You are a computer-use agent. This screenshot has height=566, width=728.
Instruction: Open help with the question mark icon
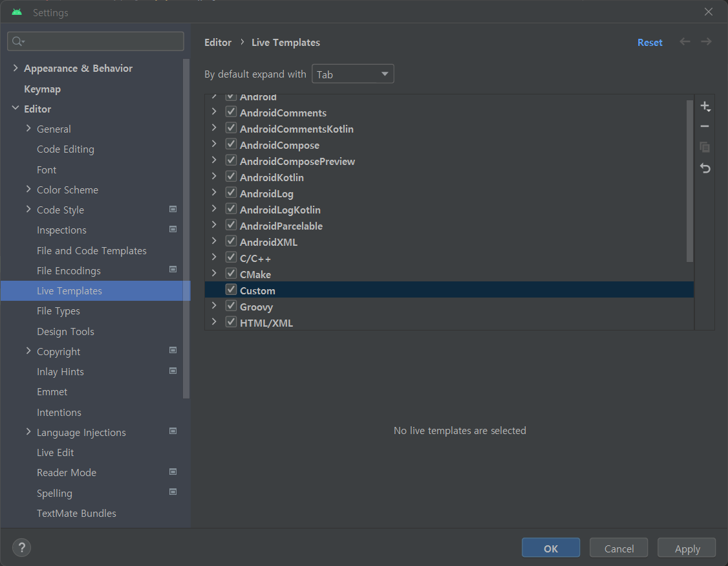point(21,547)
